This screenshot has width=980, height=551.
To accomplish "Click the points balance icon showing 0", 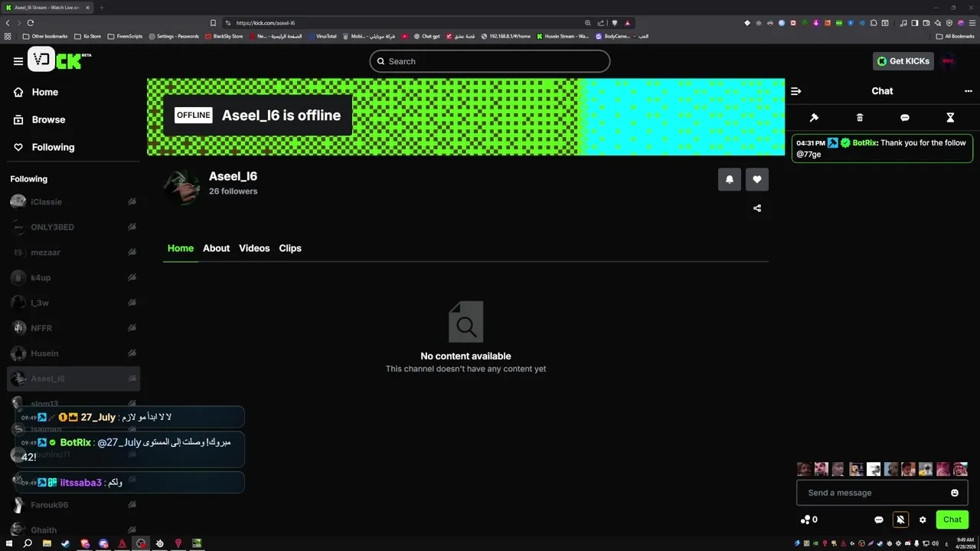I will click(x=809, y=520).
